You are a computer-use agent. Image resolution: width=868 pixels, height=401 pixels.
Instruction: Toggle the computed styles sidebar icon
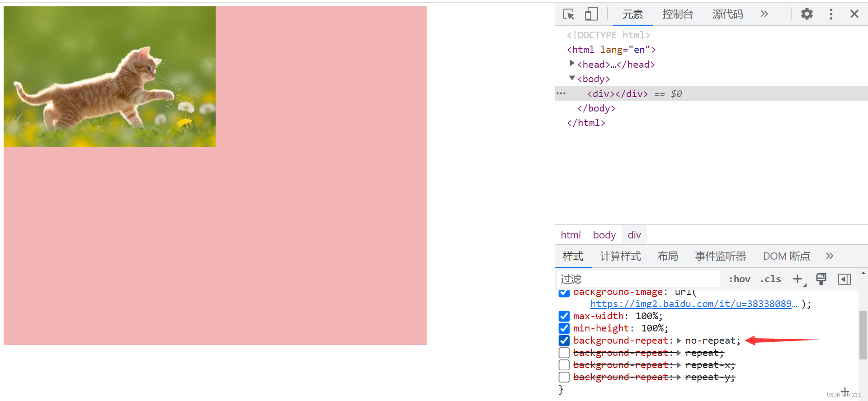tap(844, 279)
